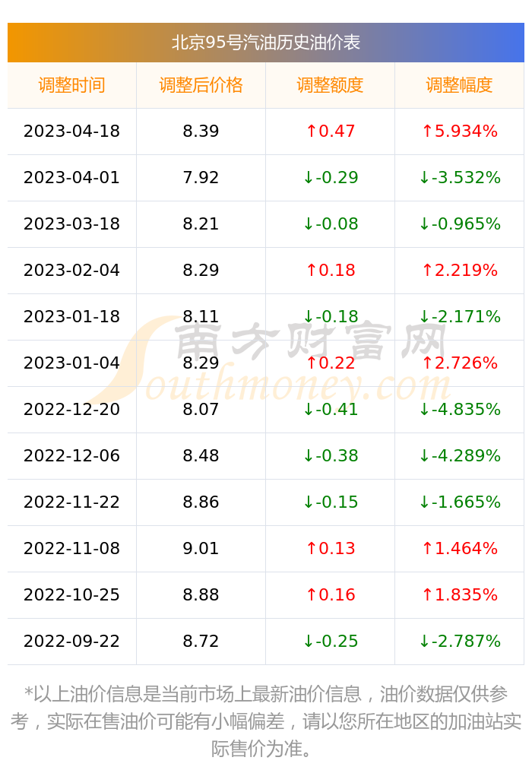The width and height of the screenshot is (532, 770).
Task: Select the green ↓-0.29 adjustment value
Action: tap(331, 177)
